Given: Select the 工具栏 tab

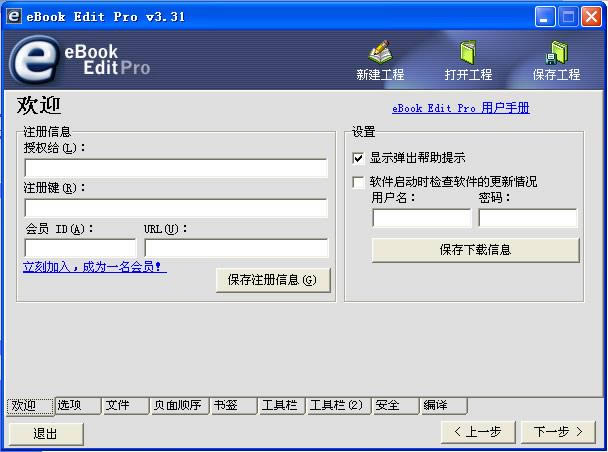Looking at the screenshot, I should [x=282, y=405].
